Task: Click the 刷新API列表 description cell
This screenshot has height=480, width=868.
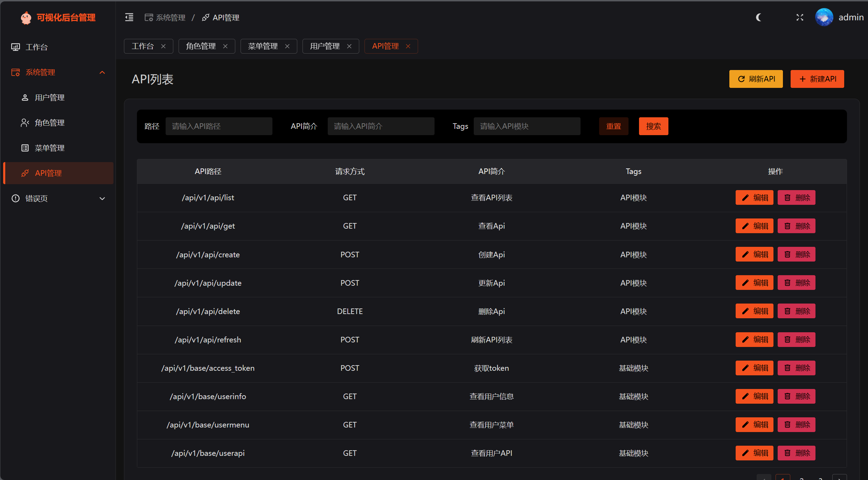Action: pos(492,340)
